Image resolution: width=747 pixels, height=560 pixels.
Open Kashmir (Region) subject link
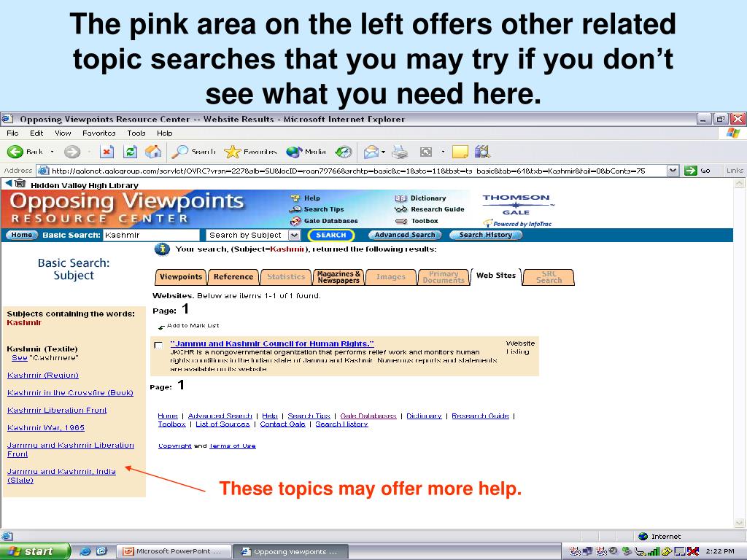click(43, 376)
